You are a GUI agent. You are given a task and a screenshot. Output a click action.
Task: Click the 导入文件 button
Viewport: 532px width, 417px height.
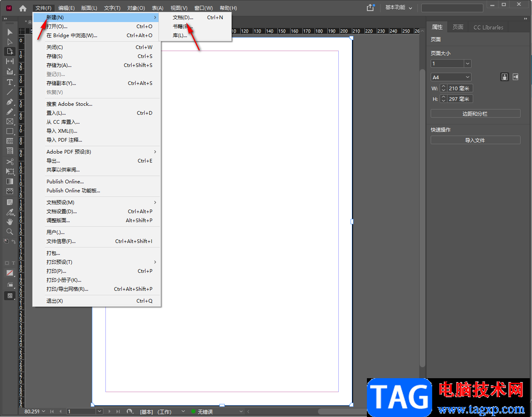[475, 140]
